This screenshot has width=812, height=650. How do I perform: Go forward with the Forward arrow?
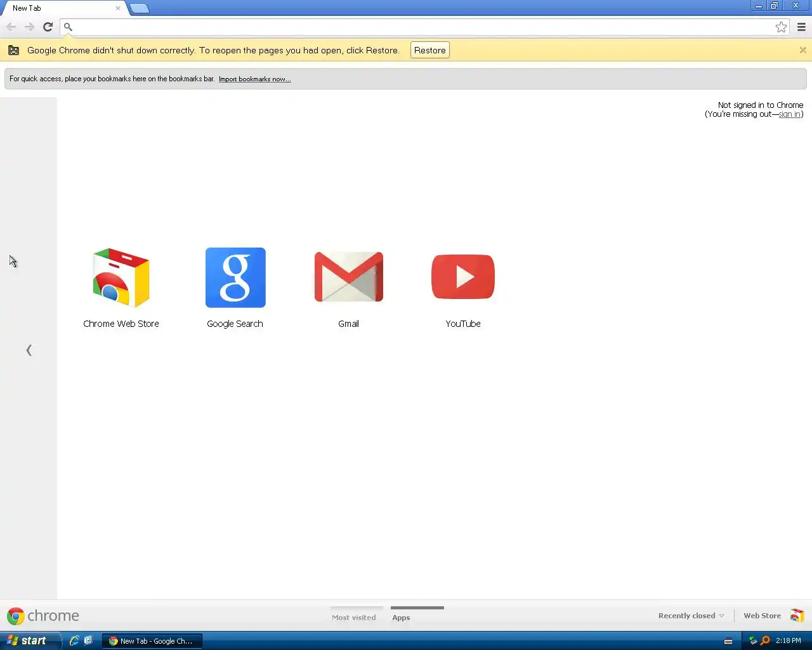[x=29, y=27]
